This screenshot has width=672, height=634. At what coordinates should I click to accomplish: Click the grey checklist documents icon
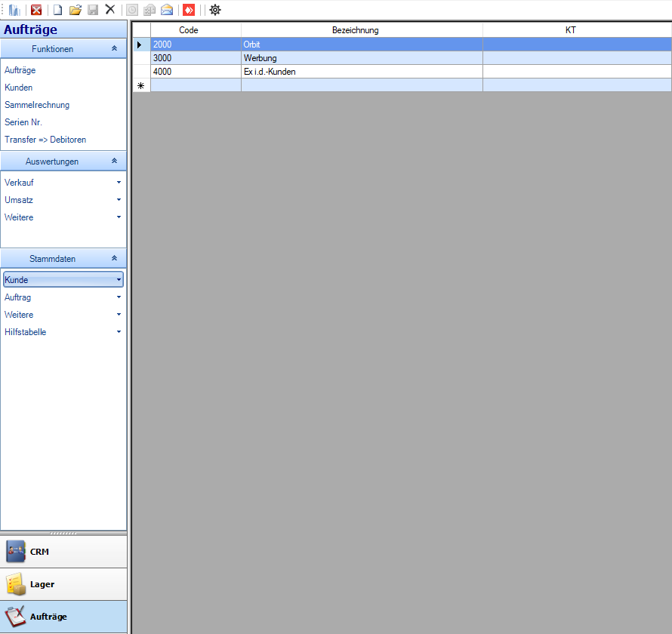point(150,10)
